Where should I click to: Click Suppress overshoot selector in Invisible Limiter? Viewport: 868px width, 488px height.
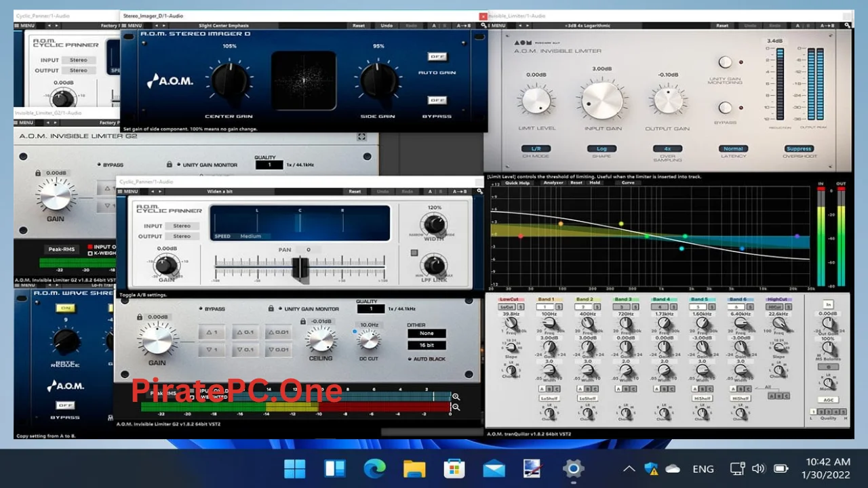(x=799, y=148)
